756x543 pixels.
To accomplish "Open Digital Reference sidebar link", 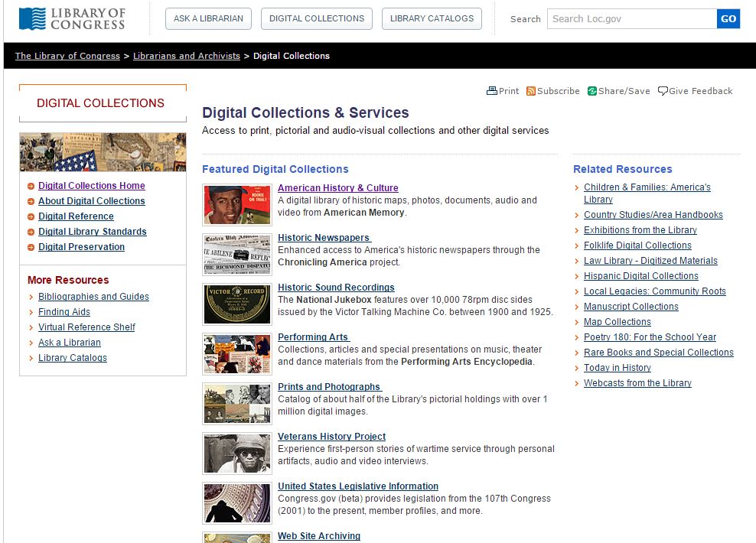I will [77, 216].
